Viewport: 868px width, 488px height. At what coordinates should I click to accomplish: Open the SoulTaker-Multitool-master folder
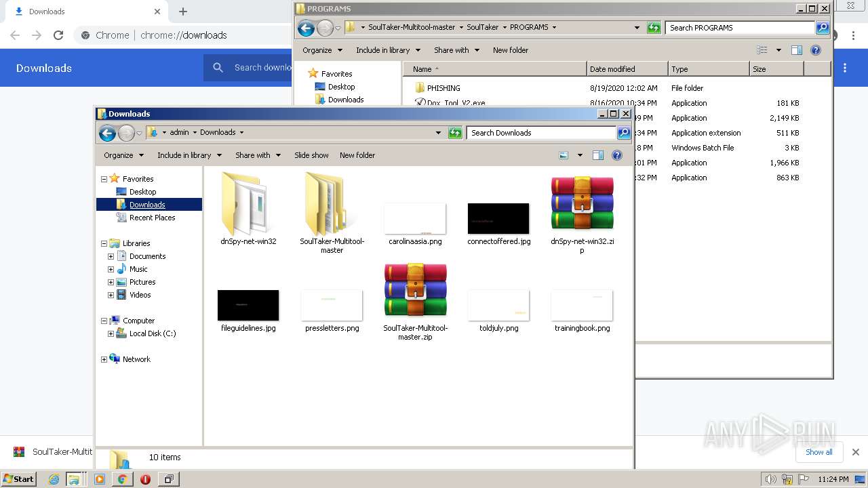332,212
